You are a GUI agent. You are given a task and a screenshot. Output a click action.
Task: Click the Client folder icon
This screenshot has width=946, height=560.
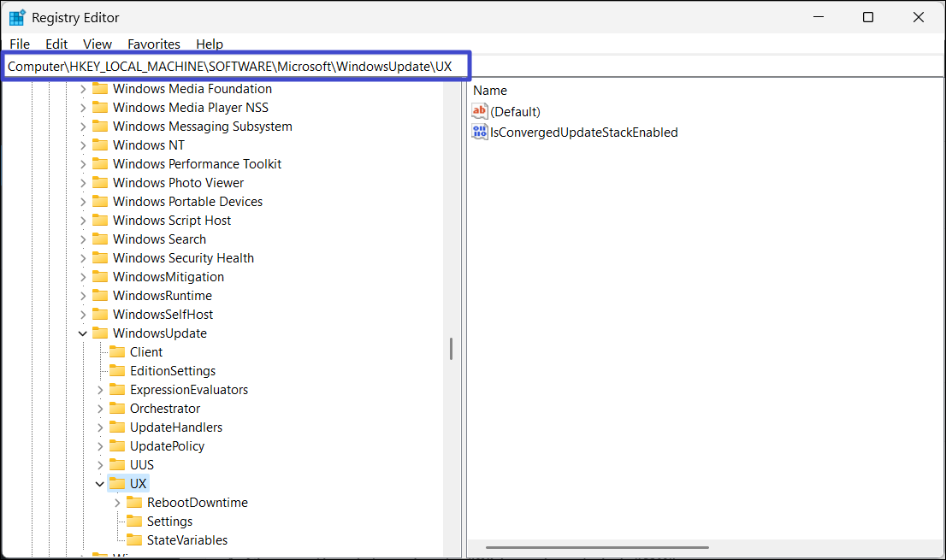click(117, 352)
